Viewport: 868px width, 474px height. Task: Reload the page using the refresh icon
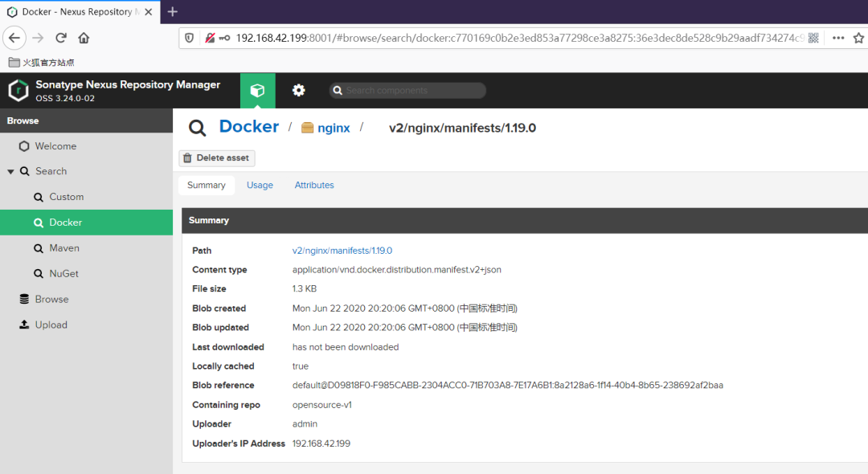click(x=61, y=38)
